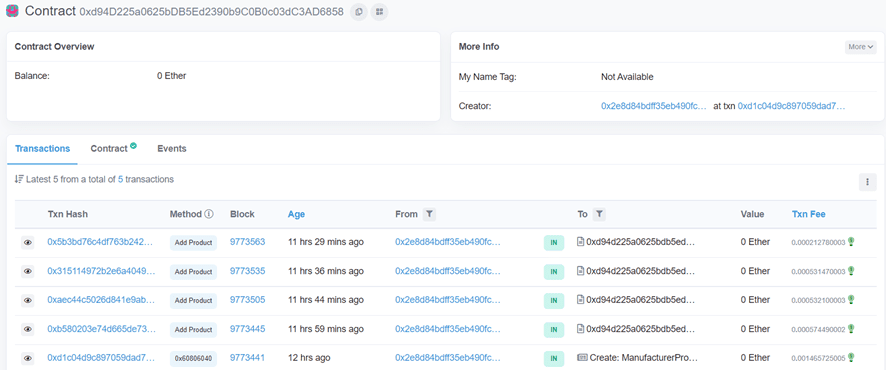Click sort icon beside Latest 5 transactions
Screen dimensions: 886x370
click(x=19, y=180)
